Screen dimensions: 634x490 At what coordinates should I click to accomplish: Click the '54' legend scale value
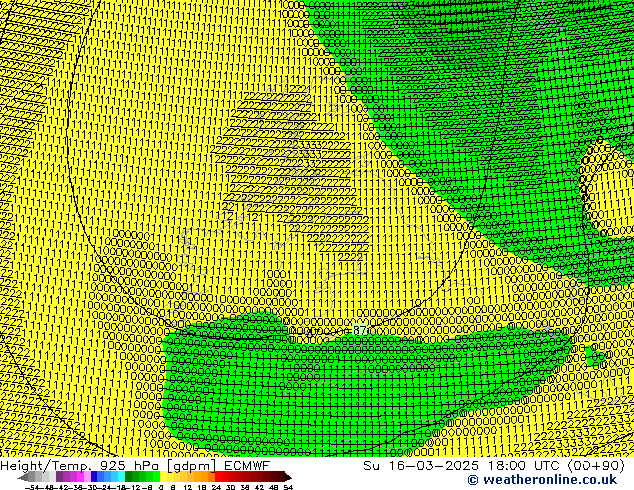tap(288, 488)
